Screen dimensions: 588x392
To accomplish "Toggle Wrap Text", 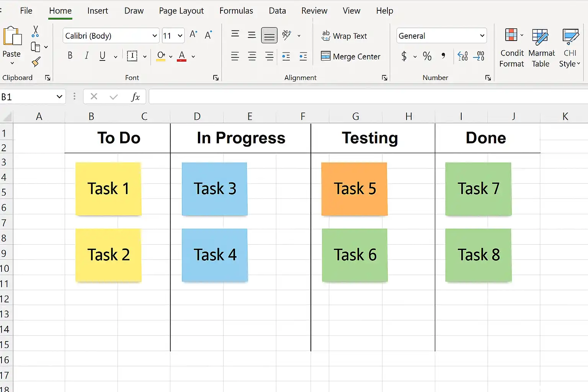I will point(345,36).
